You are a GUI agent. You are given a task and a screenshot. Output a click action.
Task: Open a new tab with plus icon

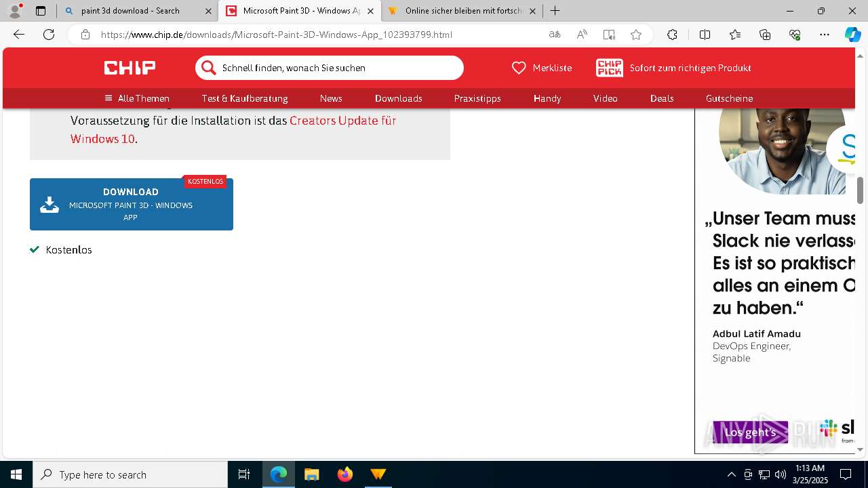pyautogui.click(x=555, y=11)
